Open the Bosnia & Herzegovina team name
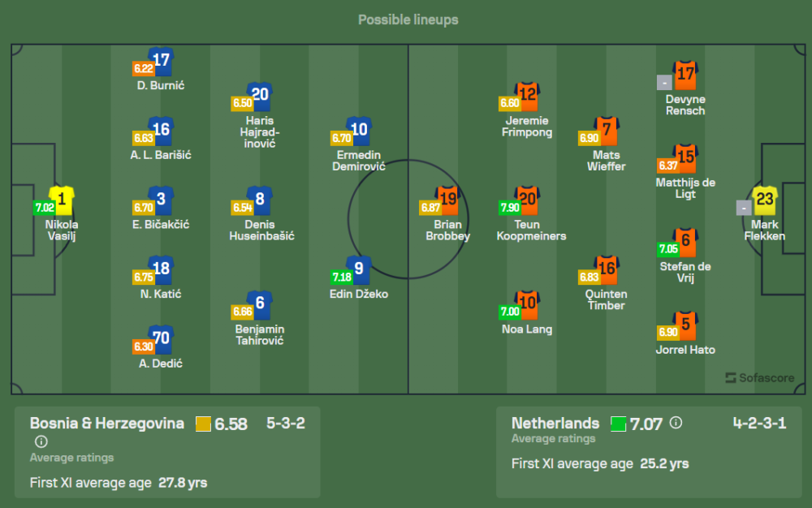The image size is (812, 508). point(106,423)
